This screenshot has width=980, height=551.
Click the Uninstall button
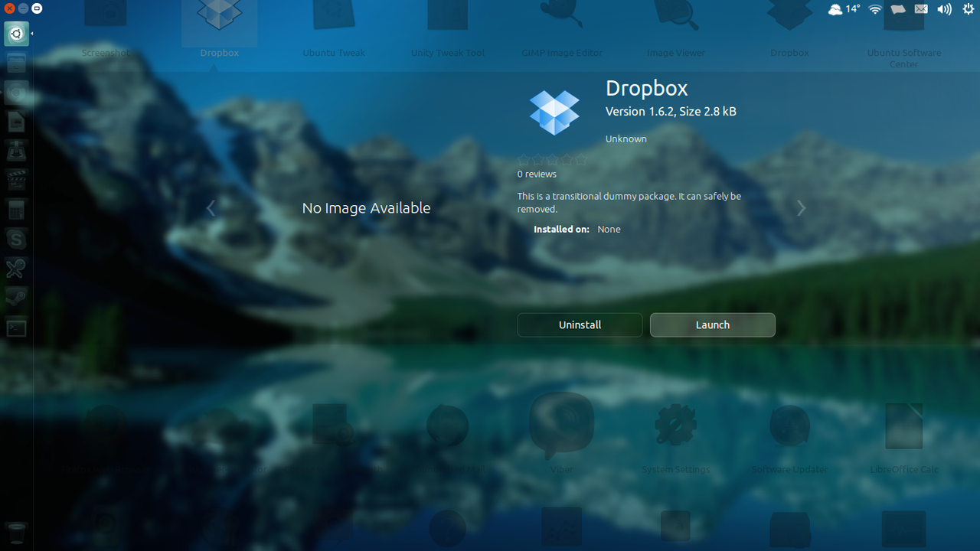[x=580, y=324]
